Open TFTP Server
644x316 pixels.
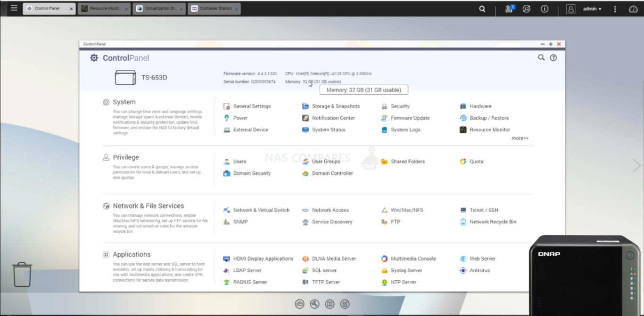click(321, 282)
